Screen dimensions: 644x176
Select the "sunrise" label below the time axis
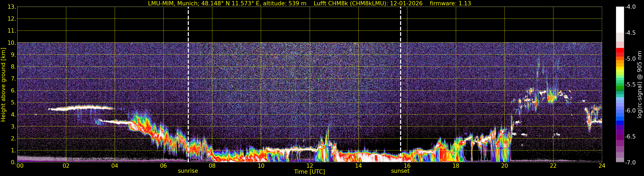tap(188, 171)
